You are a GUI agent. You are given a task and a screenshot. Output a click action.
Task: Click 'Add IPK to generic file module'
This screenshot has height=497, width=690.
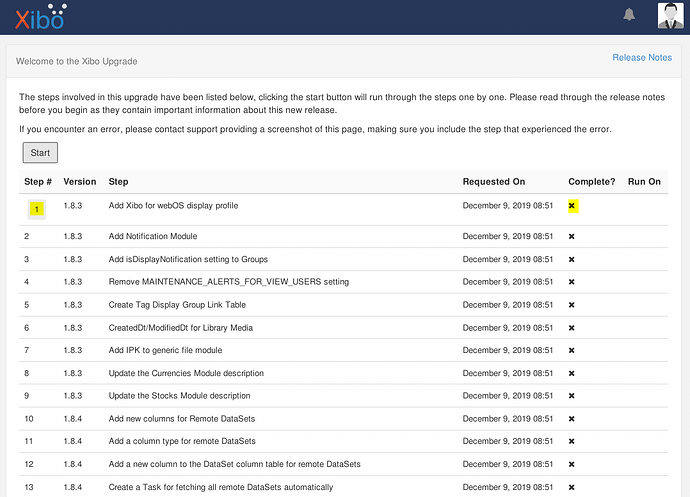[165, 350]
